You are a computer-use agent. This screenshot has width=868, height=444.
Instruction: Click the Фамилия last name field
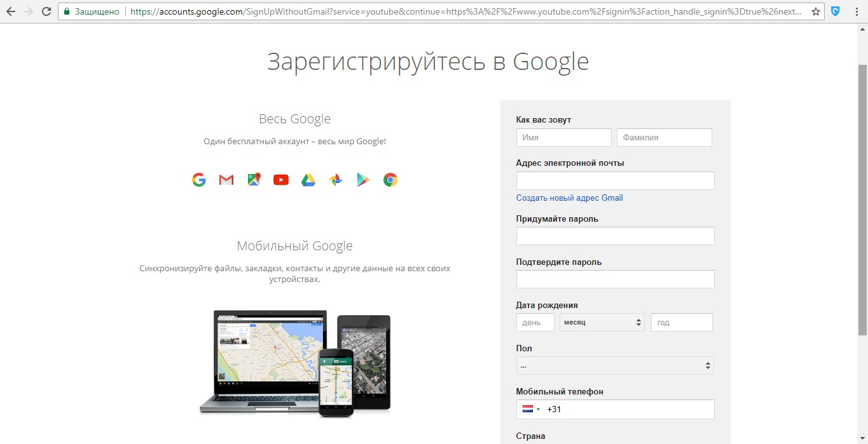point(664,138)
